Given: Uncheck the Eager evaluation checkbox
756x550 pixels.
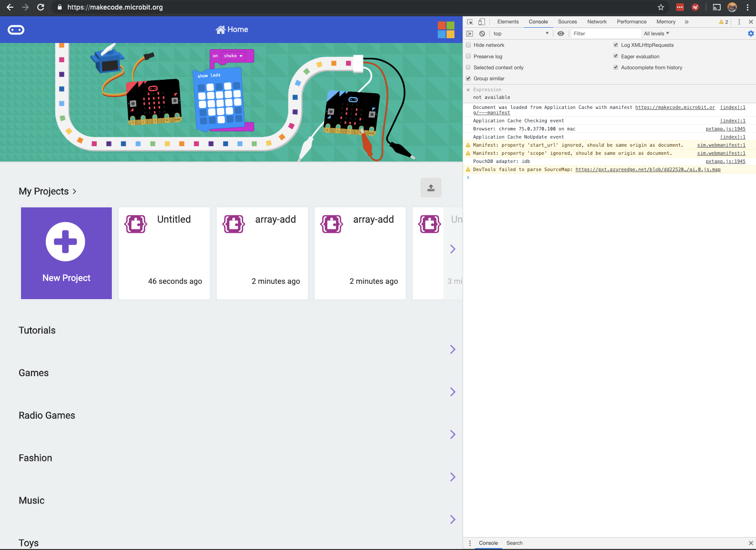Looking at the screenshot, I should click(616, 56).
